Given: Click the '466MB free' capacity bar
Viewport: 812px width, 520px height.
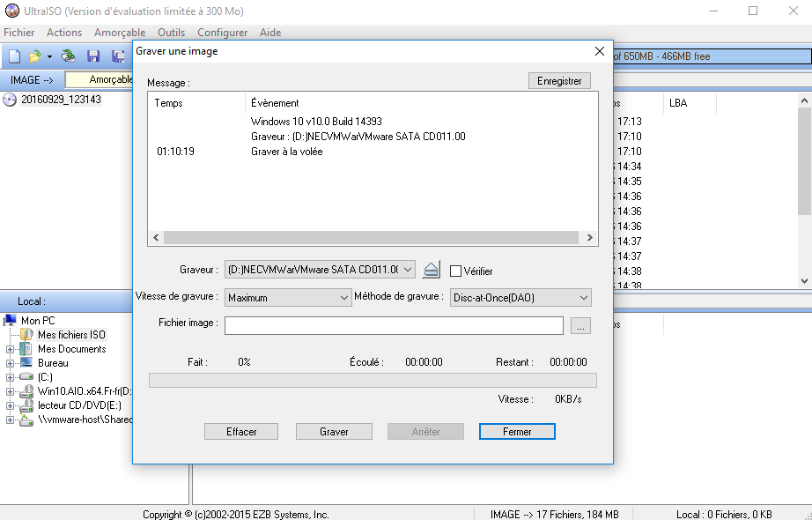Looking at the screenshot, I should tap(712, 56).
